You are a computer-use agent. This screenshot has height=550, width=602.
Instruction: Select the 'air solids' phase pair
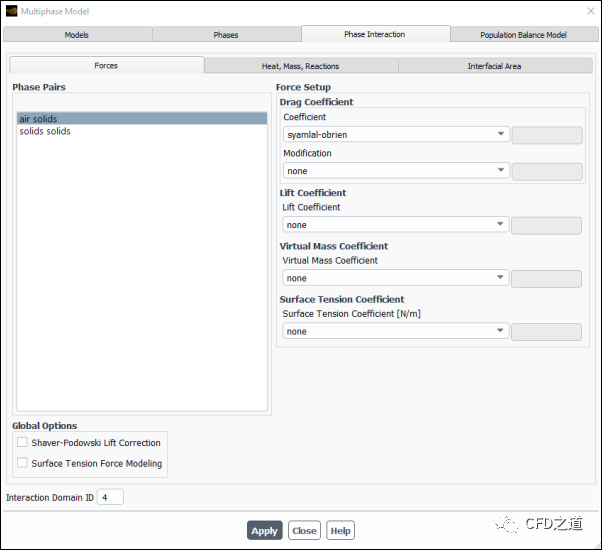(x=142, y=119)
